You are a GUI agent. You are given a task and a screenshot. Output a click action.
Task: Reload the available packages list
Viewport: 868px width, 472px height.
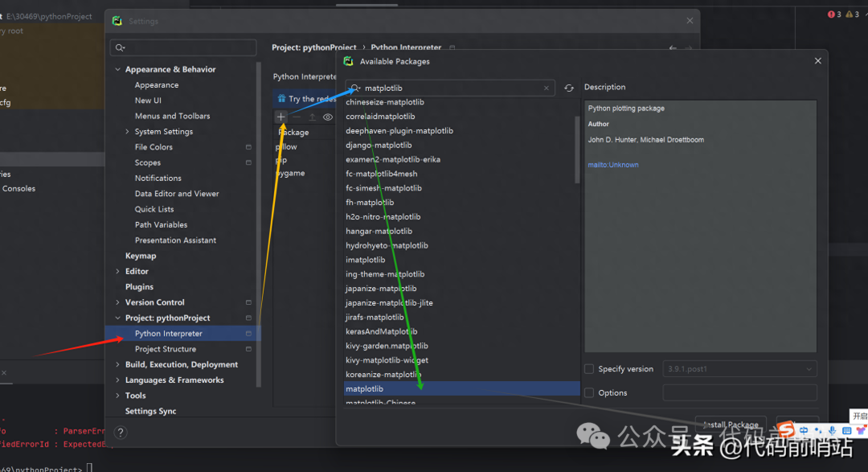[568, 88]
